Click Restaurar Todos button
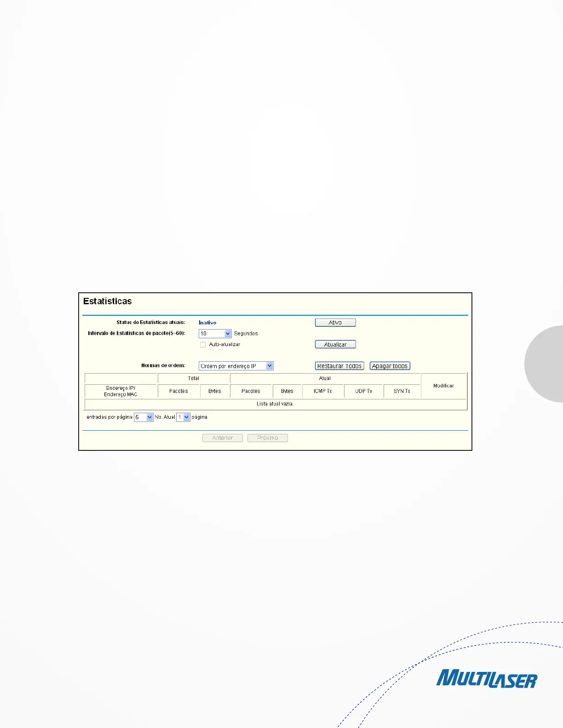The height and width of the screenshot is (728, 563). tap(339, 366)
